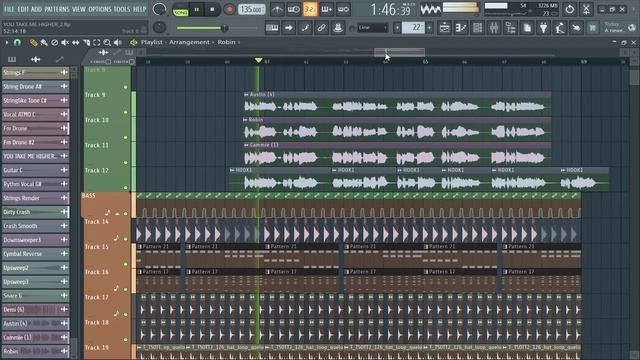Open the EDIT menu
Screen dimensions: 640x360
pos(23,9)
